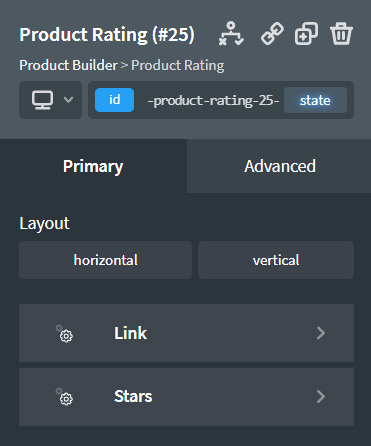Image resolution: width=371 pixels, height=446 pixels.
Task: Expand the Stars section chevron
Action: pyautogui.click(x=321, y=396)
